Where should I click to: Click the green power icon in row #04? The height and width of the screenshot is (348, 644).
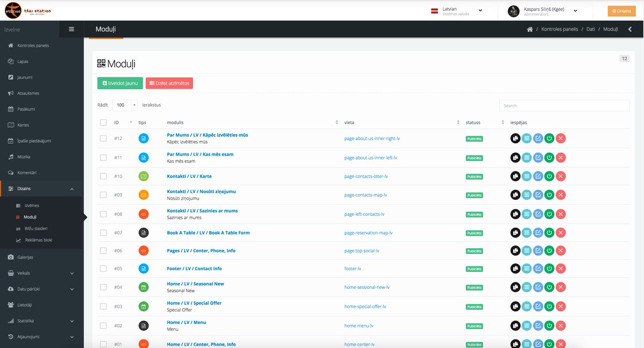(x=549, y=287)
